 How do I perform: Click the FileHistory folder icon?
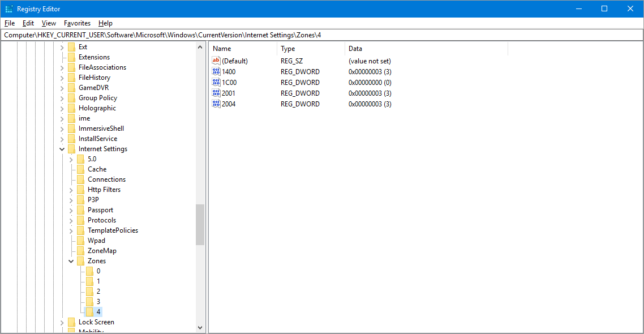(71, 77)
